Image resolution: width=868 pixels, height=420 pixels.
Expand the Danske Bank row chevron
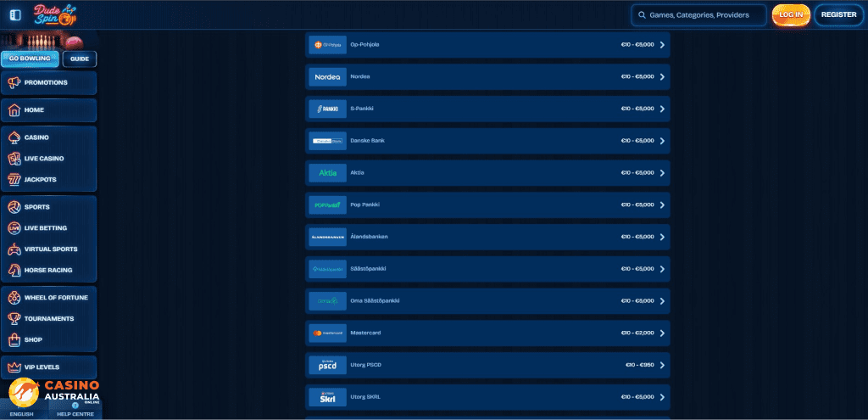pyautogui.click(x=662, y=142)
